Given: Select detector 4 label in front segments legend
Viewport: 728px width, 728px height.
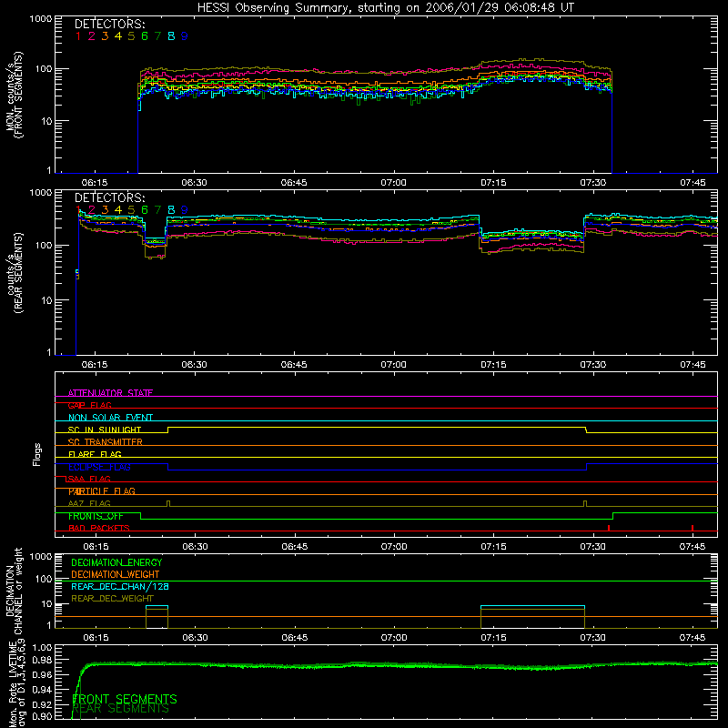Looking at the screenshot, I should click(118, 36).
